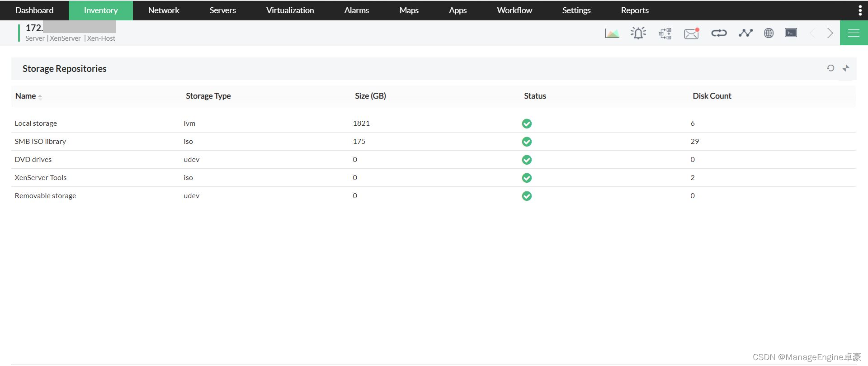Open the Reports tab
Viewport: 868px width, 366px height.
pos(635,10)
